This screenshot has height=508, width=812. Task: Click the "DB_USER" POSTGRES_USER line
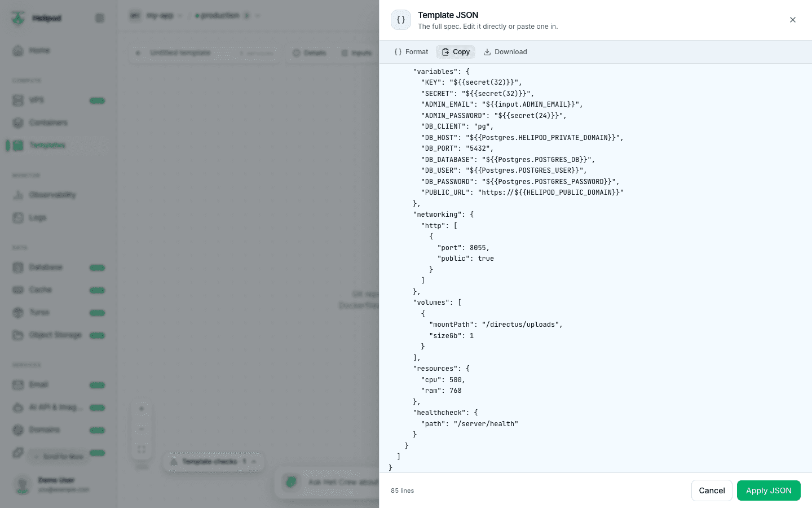[x=504, y=170]
